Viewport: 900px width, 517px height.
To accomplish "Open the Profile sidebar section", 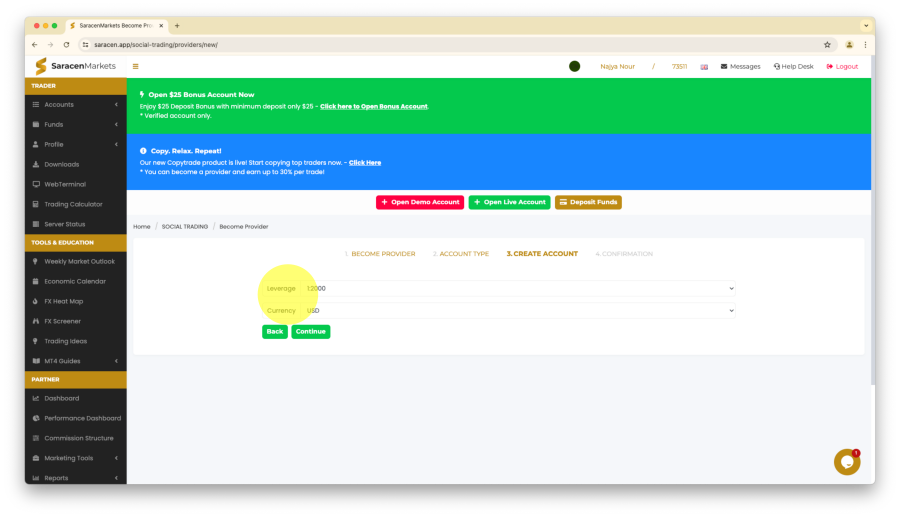I will coord(75,145).
